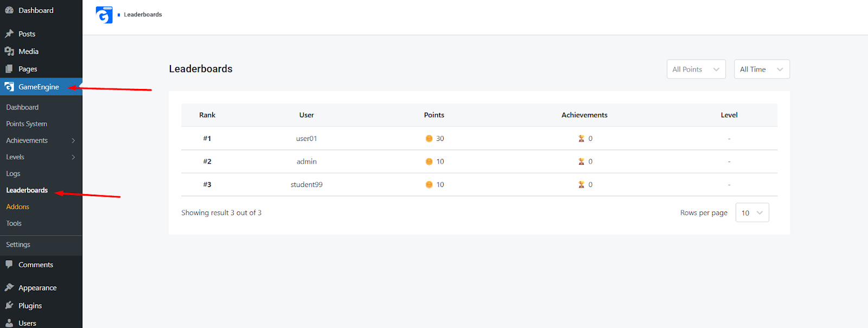This screenshot has width=868, height=328.
Task: Click the Leaderboards page heading
Action: 201,69
